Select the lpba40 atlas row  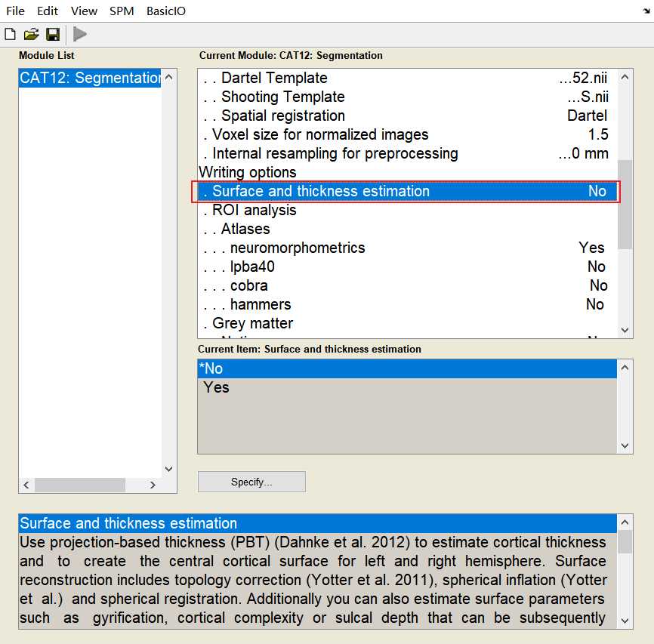point(408,267)
